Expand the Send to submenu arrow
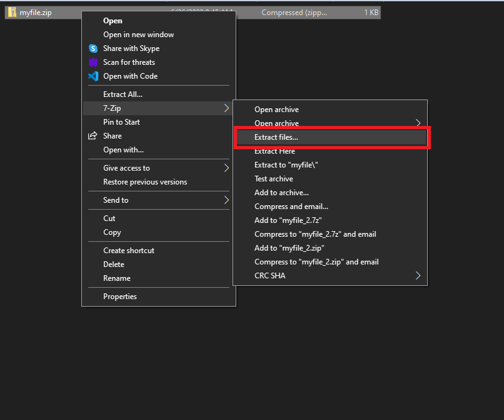The width and height of the screenshot is (504, 420). (226, 200)
